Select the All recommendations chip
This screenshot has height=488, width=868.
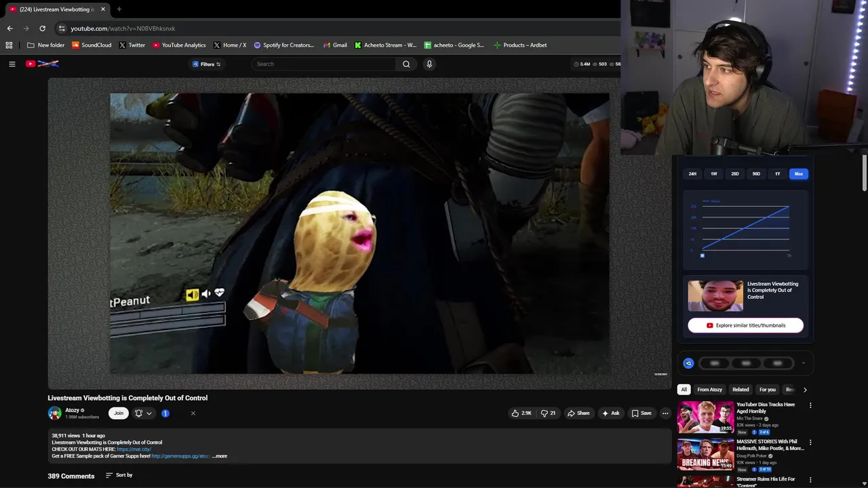tap(684, 390)
